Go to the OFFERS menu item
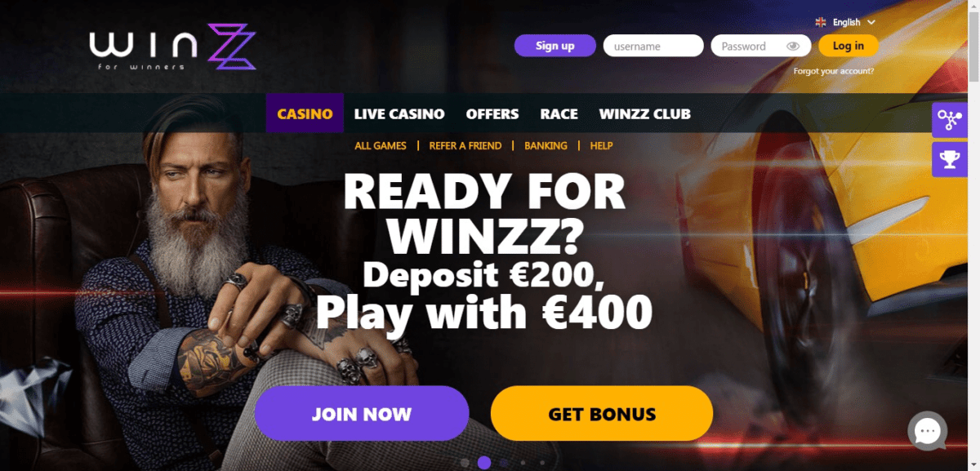Image resolution: width=980 pixels, height=471 pixels. [492, 114]
